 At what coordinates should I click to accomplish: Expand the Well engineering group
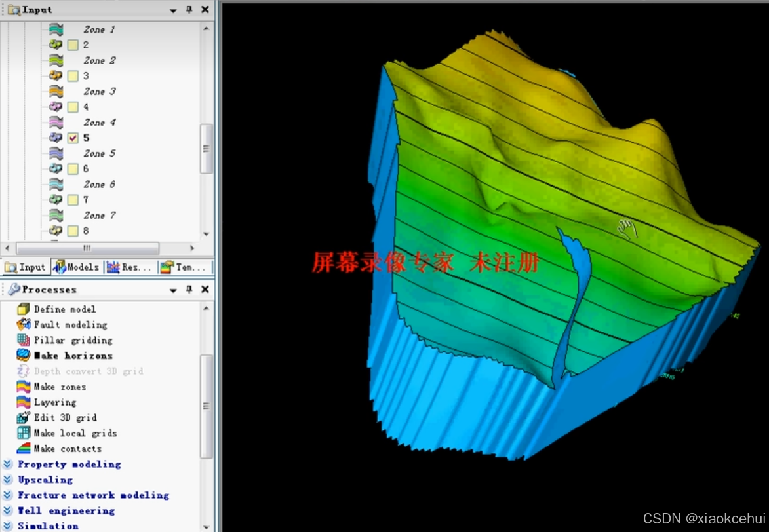[x=7, y=510]
